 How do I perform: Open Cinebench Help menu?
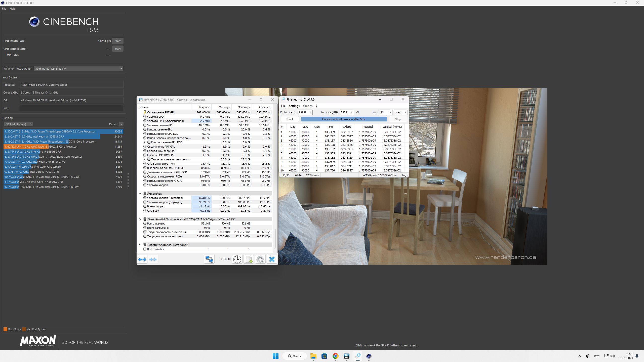click(x=13, y=9)
